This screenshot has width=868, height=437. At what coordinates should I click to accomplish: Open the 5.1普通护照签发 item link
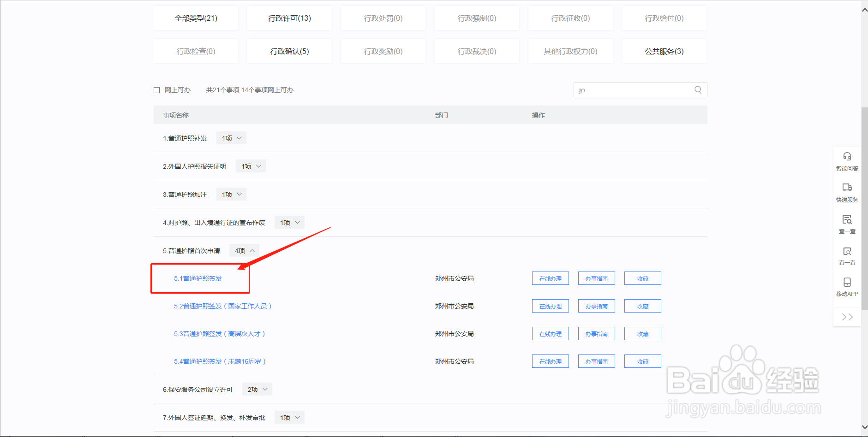point(198,278)
